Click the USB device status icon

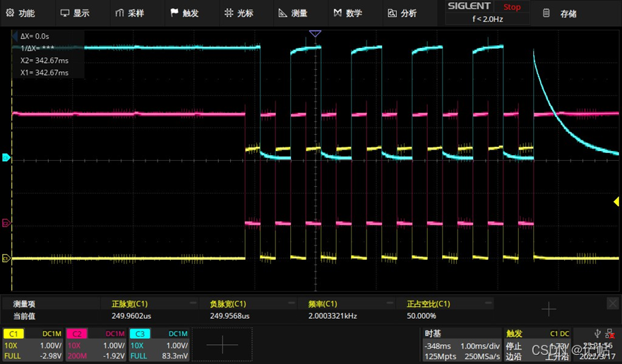pyautogui.click(x=597, y=334)
